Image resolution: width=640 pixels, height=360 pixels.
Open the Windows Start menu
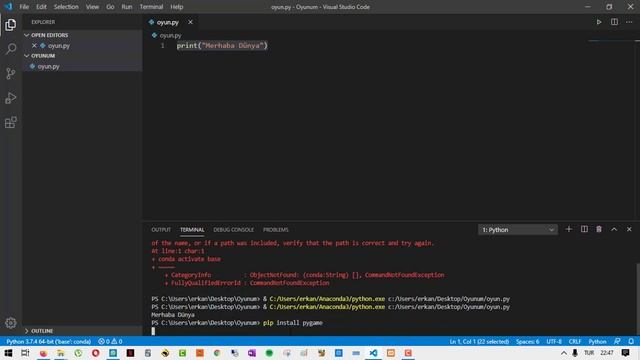[x=8, y=353]
